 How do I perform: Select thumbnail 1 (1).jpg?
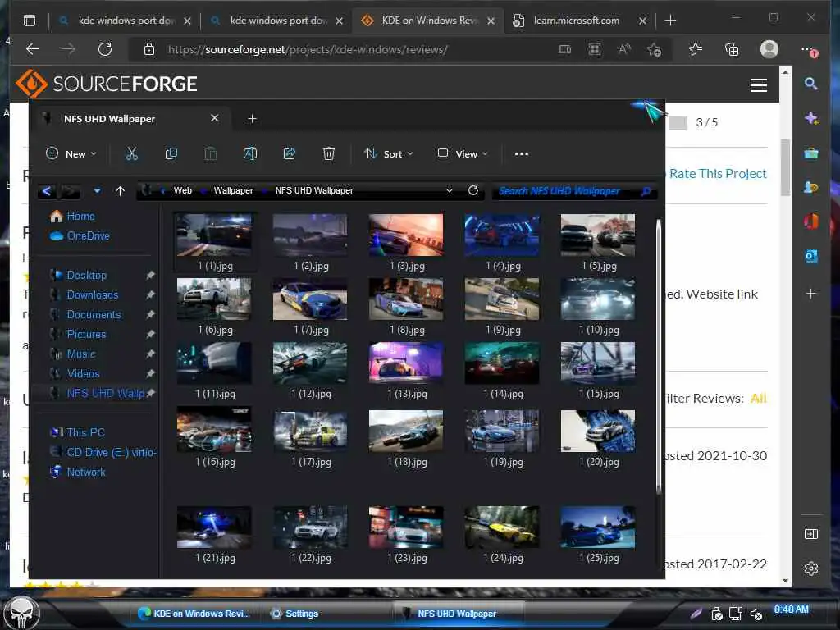coord(215,242)
